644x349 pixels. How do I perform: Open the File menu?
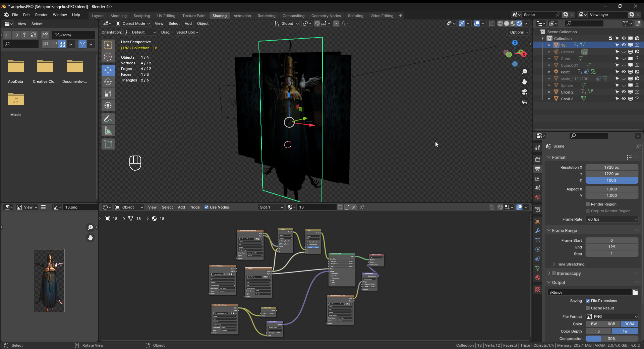click(15, 15)
